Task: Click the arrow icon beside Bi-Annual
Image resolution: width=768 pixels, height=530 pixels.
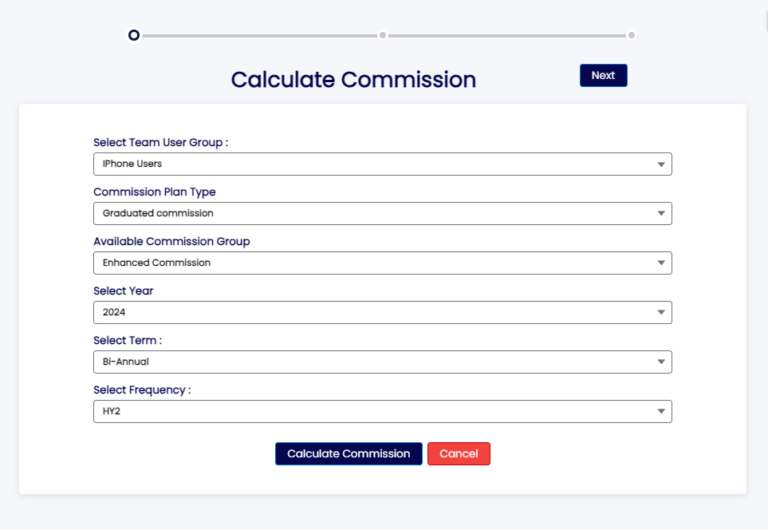Action: [661, 362]
